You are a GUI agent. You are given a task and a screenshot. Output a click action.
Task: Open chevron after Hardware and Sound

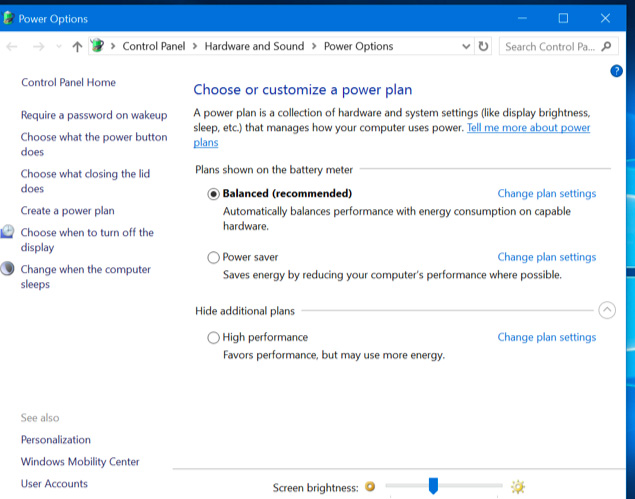pyautogui.click(x=314, y=46)
